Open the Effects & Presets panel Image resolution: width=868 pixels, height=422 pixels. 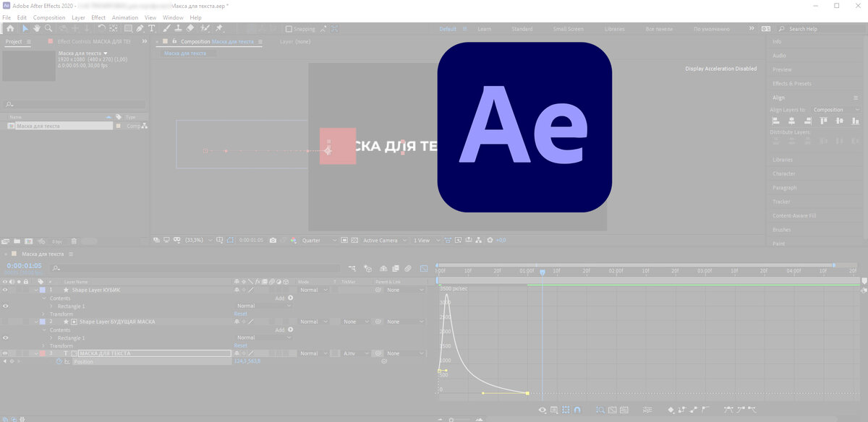click(792, 84)
